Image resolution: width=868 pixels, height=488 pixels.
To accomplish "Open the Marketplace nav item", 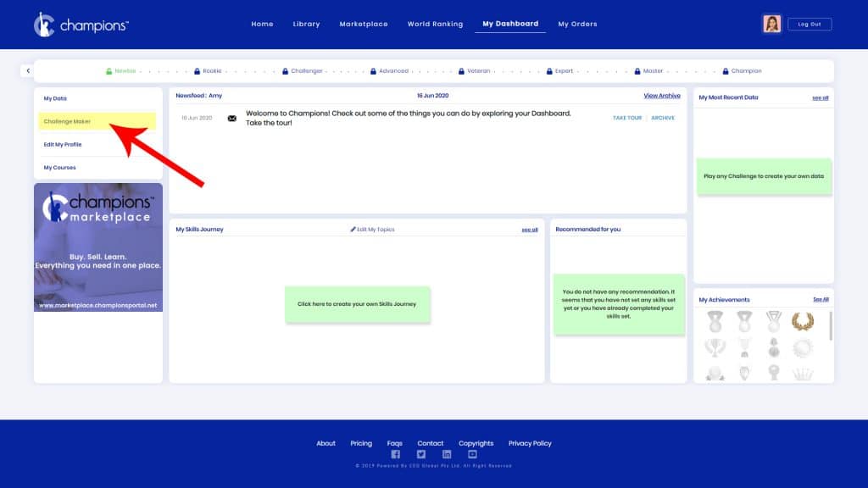I will point(364,24).
